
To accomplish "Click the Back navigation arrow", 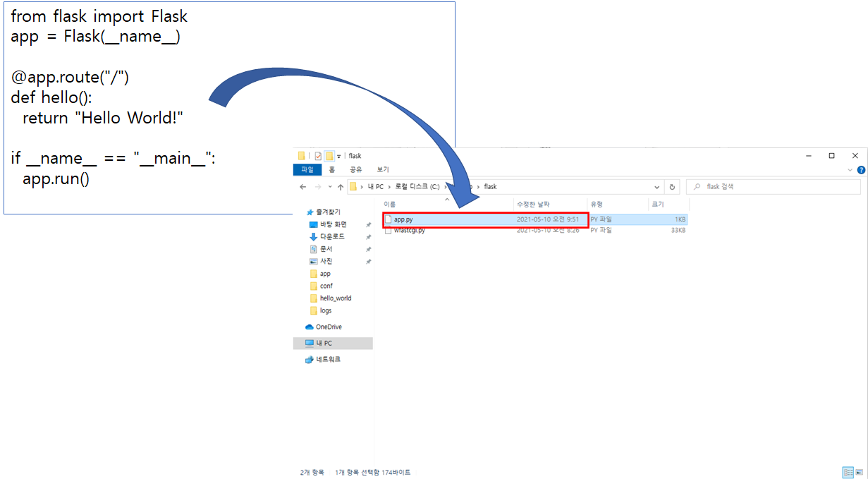I will point(303,186).
